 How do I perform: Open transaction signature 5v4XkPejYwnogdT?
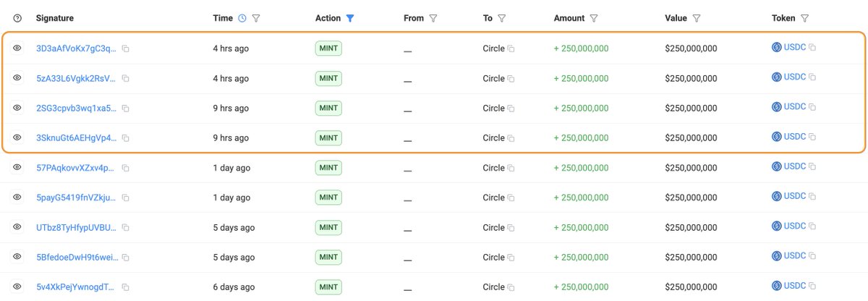click(76, 287)
